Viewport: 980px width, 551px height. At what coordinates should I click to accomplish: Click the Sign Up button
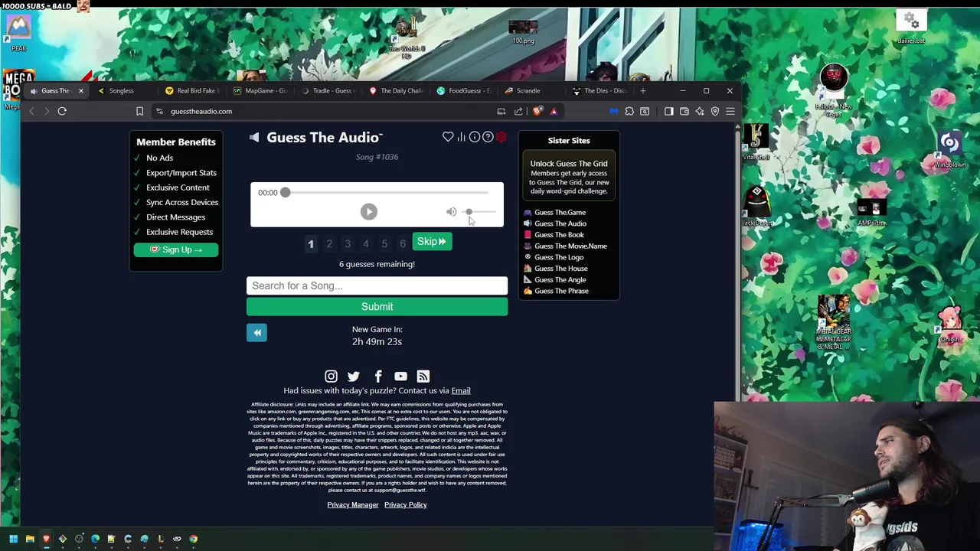[176, 250]
